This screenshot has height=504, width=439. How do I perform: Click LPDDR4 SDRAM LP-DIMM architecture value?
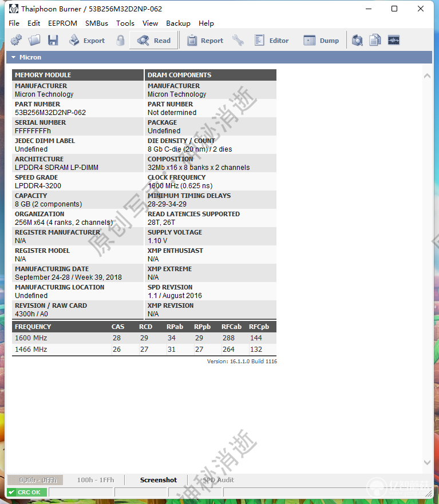(57, 168)
